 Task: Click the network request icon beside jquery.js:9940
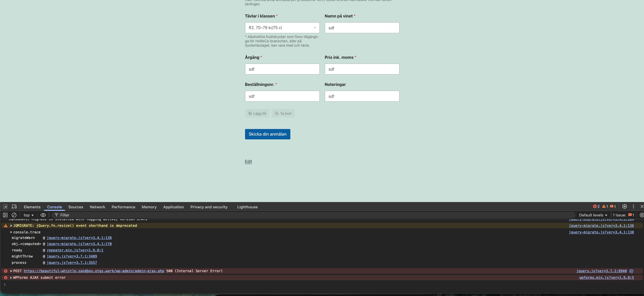coord(631,271)
